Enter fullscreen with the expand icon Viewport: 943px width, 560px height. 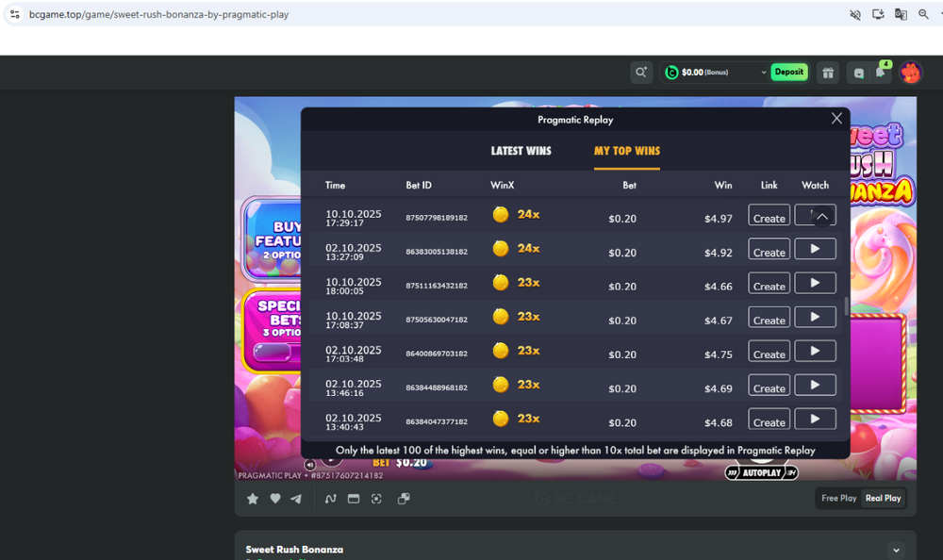point(376,498)
